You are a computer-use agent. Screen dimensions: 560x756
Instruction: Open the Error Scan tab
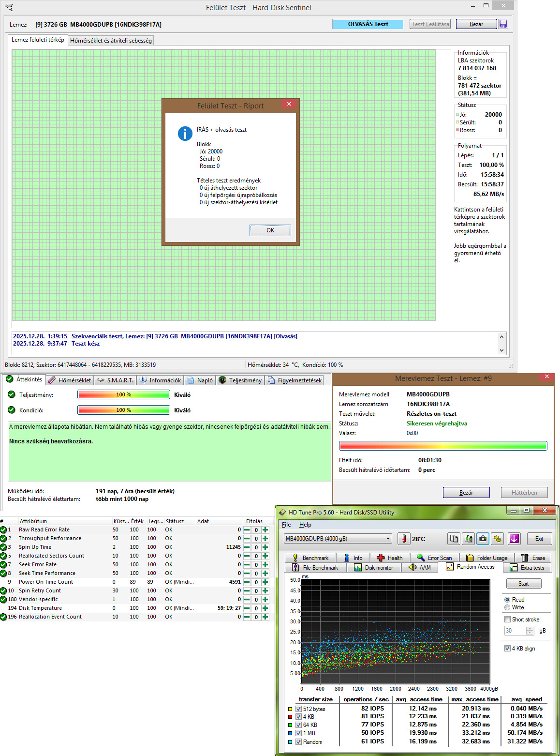click(x=434, y=558)
